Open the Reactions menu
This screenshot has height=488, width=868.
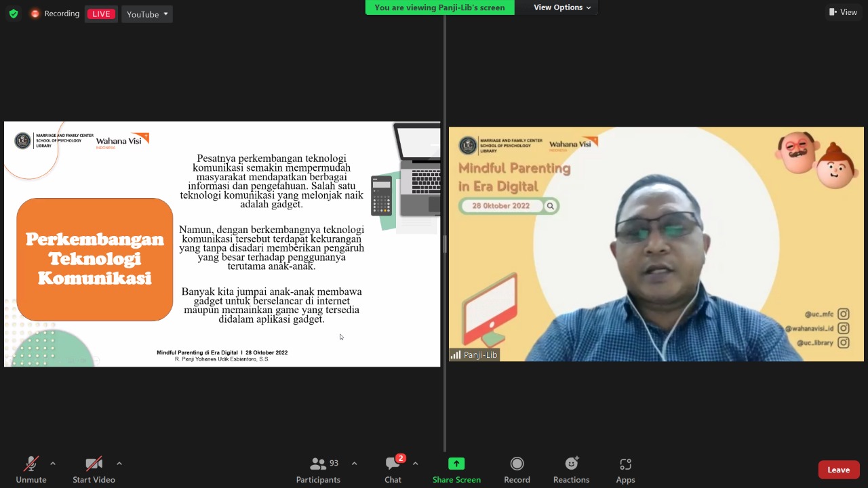[x=571, y=470]
